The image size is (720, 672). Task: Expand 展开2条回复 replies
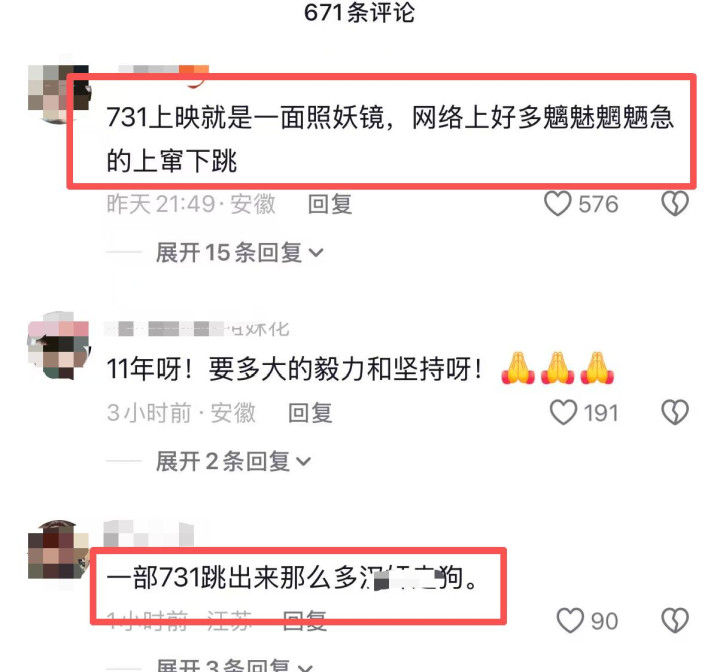pyautogui.click(x=233, y=461)
